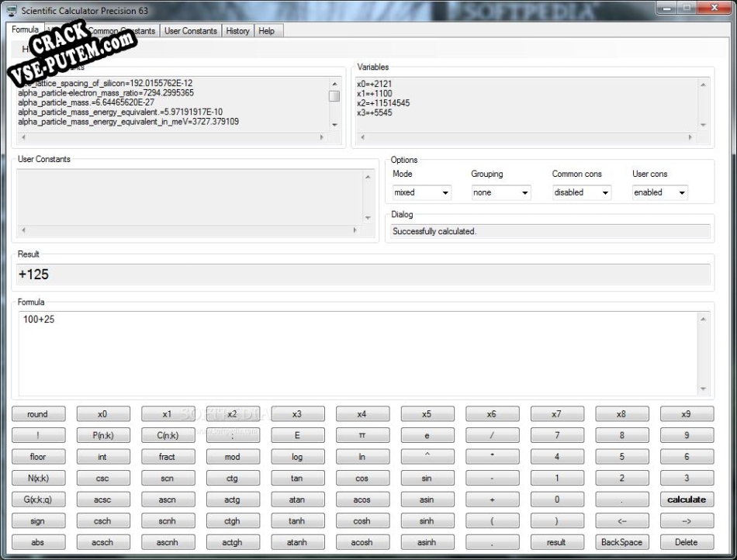Open the User Constants tab
This screenshot has width=737, height=560.
point(191,31)
